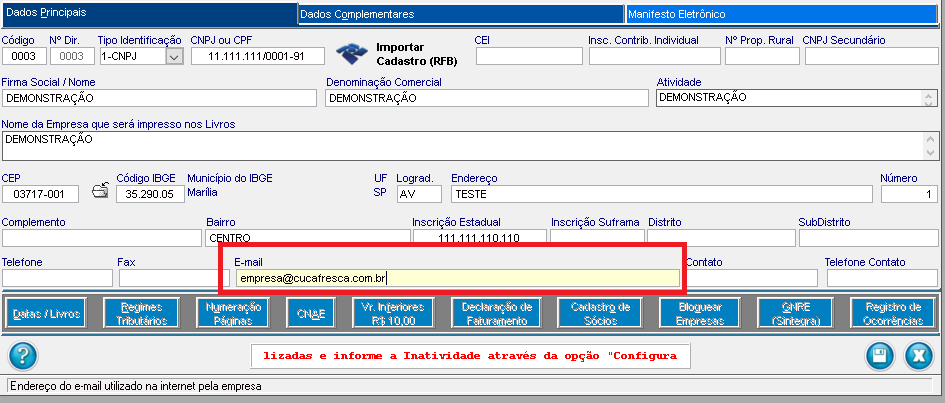
Task: Click the Endereço field with TESTE
Action: (x=662, y=194)
